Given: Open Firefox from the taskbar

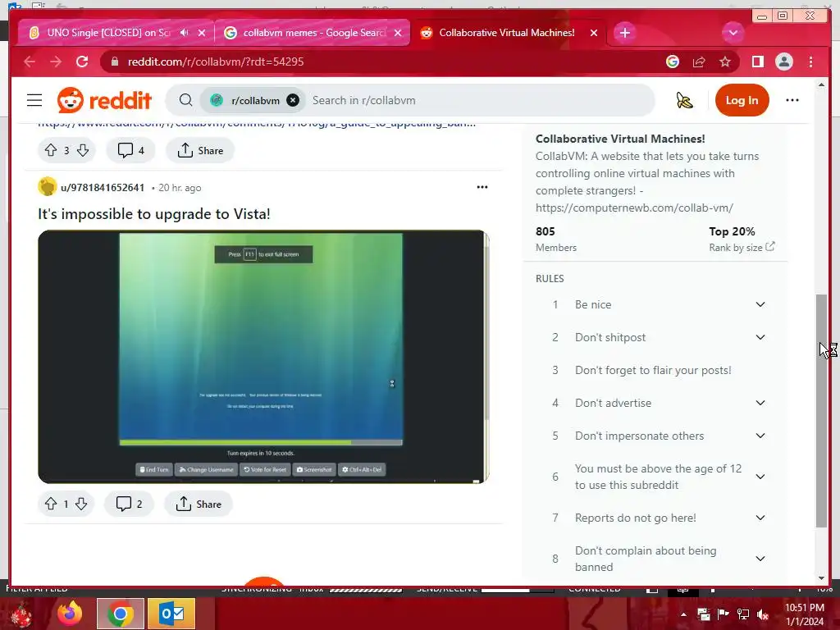Looking at the screenshot, I should click(x=70, y=614).
